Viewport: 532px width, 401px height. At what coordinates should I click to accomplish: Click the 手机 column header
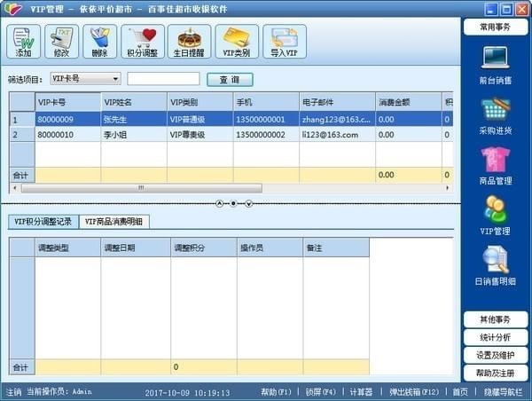pyautogui.click(x=266, y=102)
